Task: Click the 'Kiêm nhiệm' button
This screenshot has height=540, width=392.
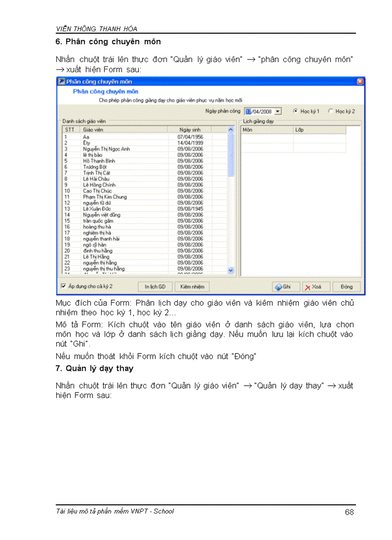Action: [x=192, y=287]
